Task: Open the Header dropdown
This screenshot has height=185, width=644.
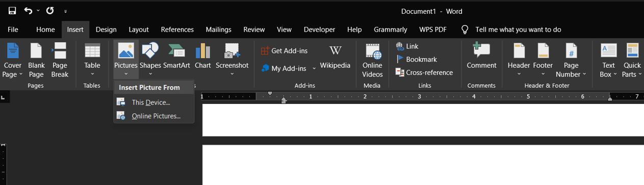Action: [519, 59]
